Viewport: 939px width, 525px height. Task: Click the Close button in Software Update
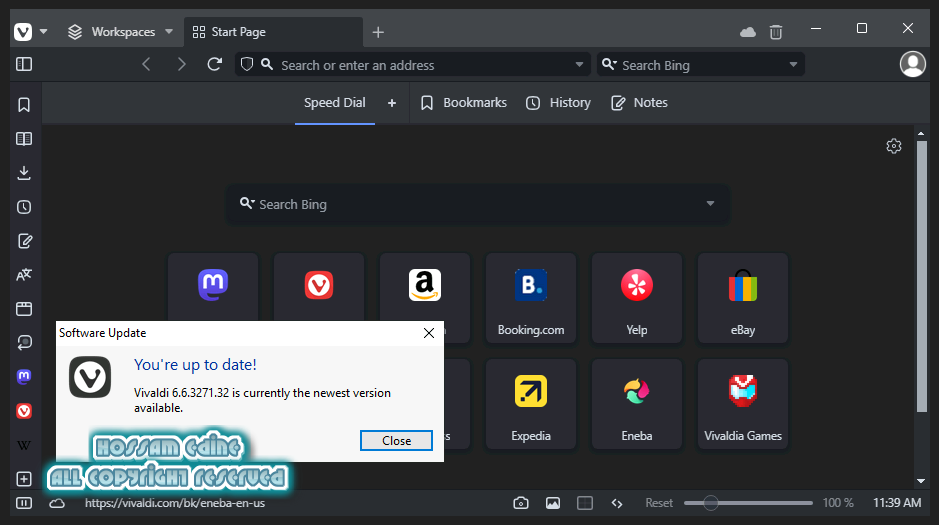pos(396,441)
